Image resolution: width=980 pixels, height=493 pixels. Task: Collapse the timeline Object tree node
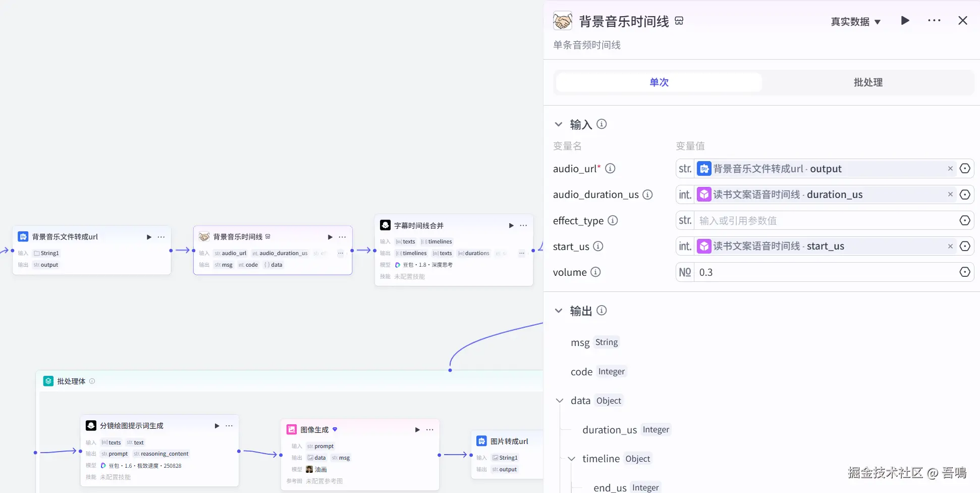pyautogui.click(x=572, y=459)
